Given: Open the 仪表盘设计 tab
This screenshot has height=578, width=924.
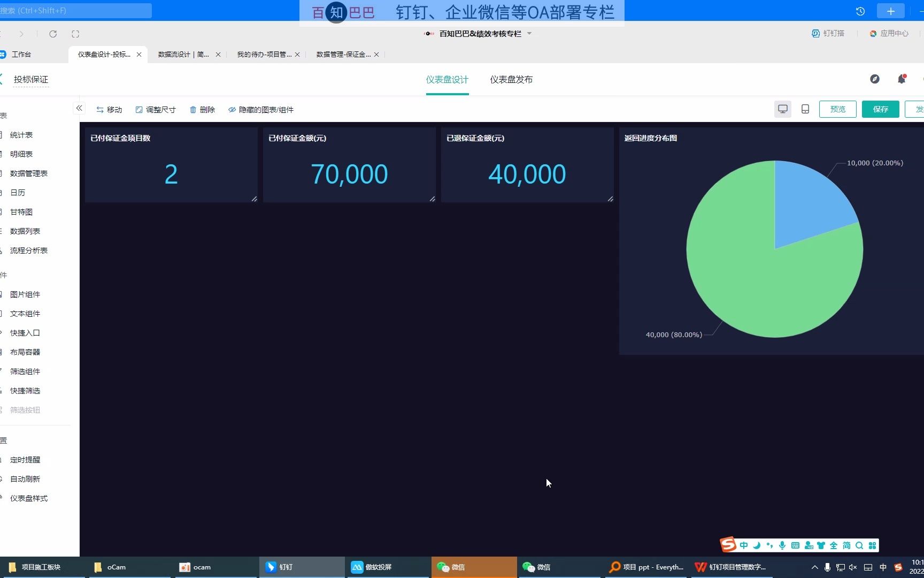Looking at the screenshot, I should pyautogui.click(x=447, y=80).
